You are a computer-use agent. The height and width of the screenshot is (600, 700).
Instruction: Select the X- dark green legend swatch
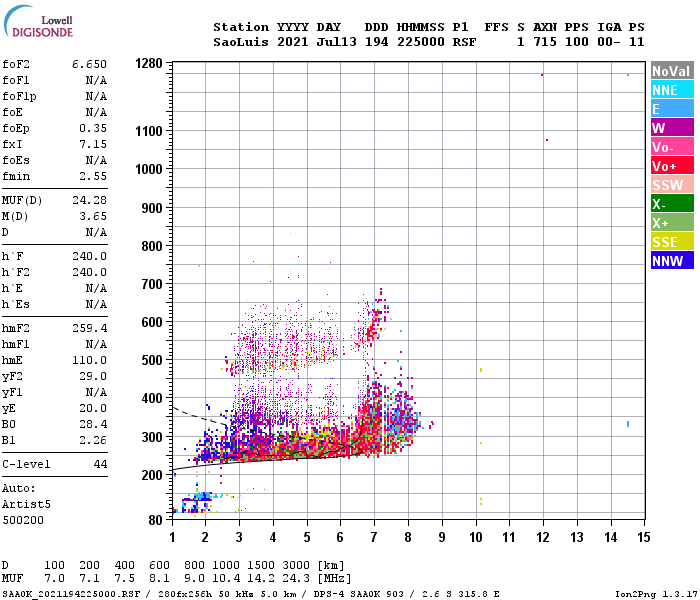[672, 204]
